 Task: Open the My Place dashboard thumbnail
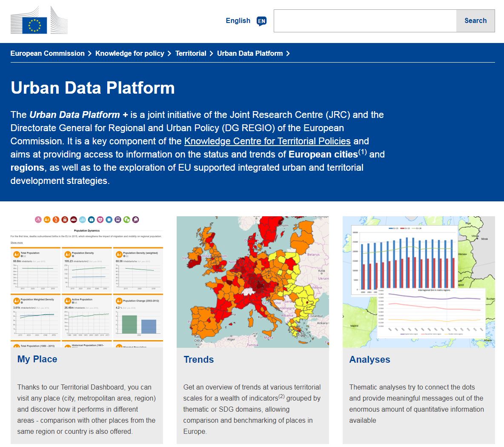click(87, 282)
